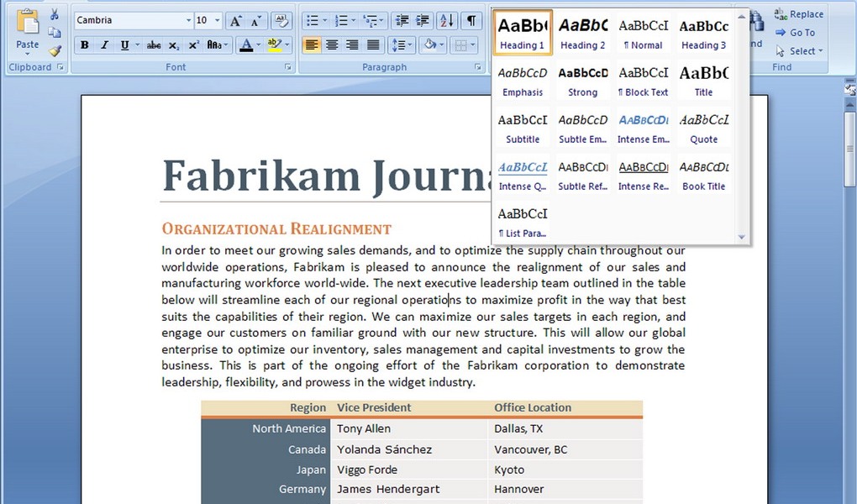Choose the Subtitle style
Screen dimensions: 857x504
[x=523, y=128]
